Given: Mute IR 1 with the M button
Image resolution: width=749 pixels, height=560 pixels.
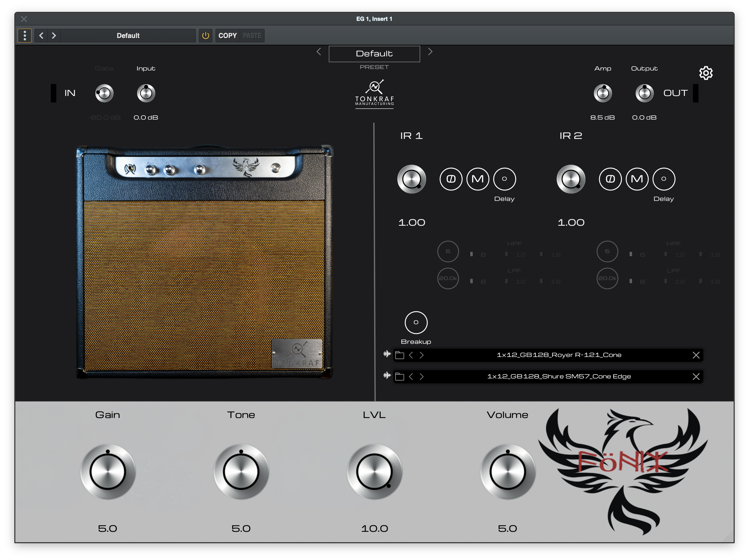Looking at the screenshot, I should tap(477, 179).
